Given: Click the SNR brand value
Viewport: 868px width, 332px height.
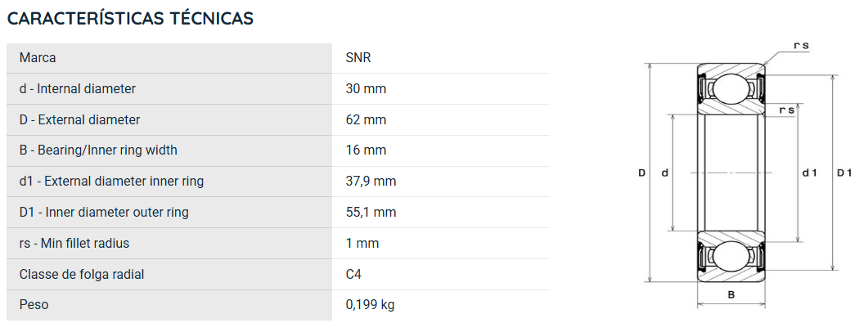Looking at the screenshot, I should pyautogui.click(x=358, y=58).
